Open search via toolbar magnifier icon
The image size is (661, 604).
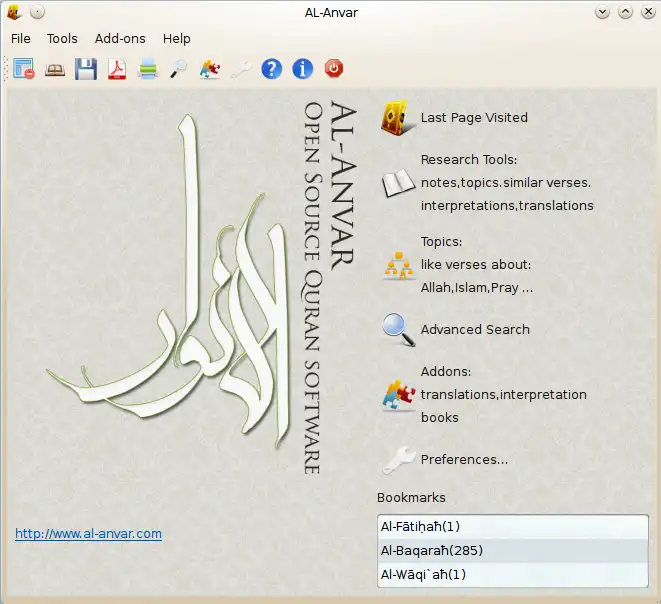[x=179, y=69]
